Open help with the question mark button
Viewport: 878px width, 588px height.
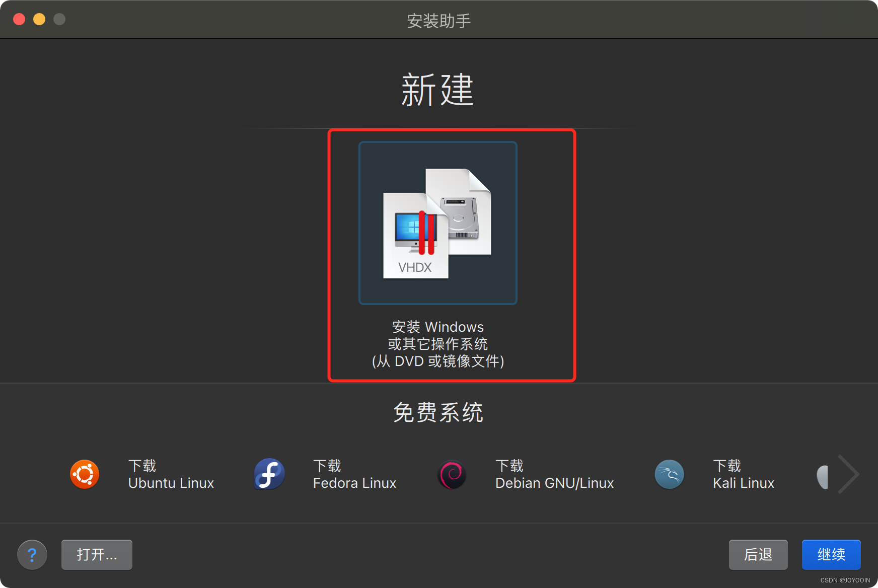coord(32,555)
